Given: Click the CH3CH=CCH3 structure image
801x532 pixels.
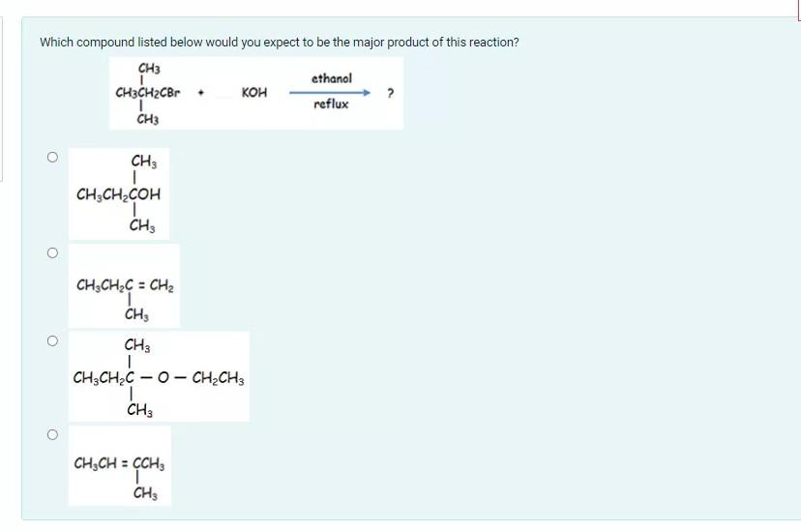Looking at the screenshot, I should 120,465.
